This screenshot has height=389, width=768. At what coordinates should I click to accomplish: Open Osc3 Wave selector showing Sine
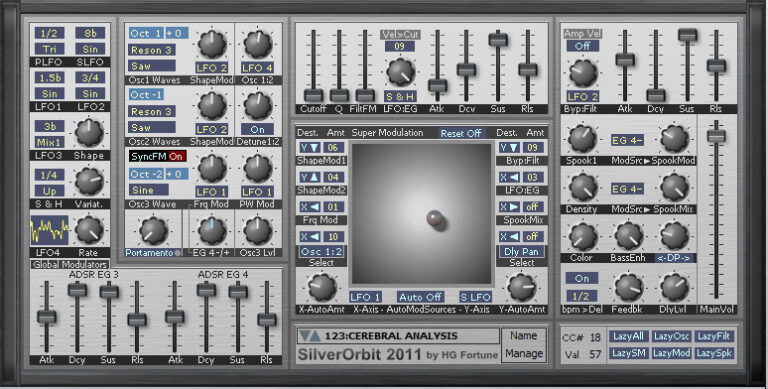[x=149, y=190]
